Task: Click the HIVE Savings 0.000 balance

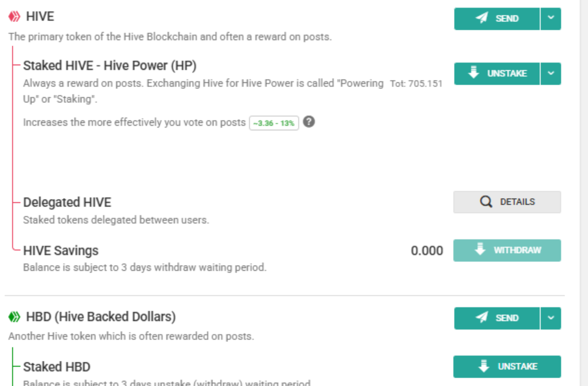Action: 426,251
